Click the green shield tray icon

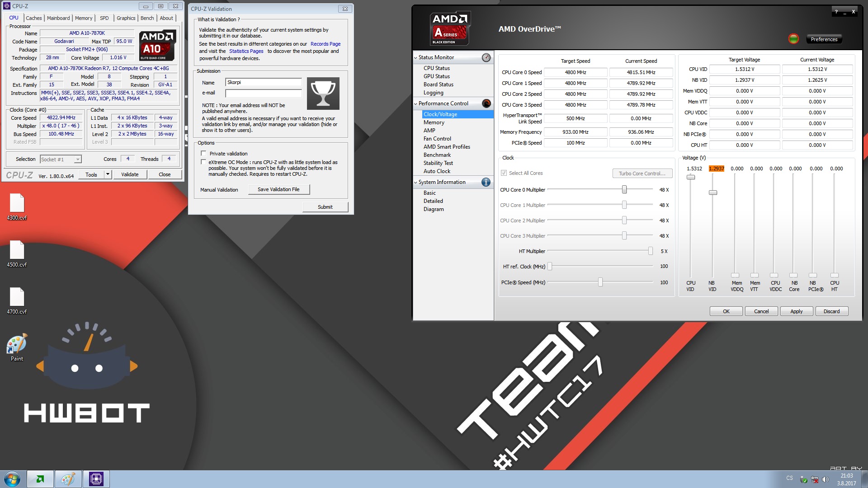click(804, 479)
